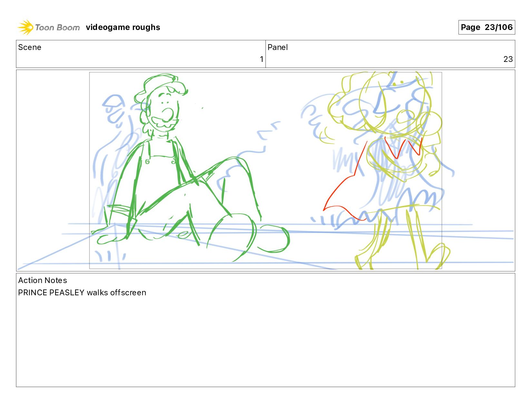This screenshot has width=532, height=411.
Task: Click the Toon Boom logo
Action: (x=48, y=27)
